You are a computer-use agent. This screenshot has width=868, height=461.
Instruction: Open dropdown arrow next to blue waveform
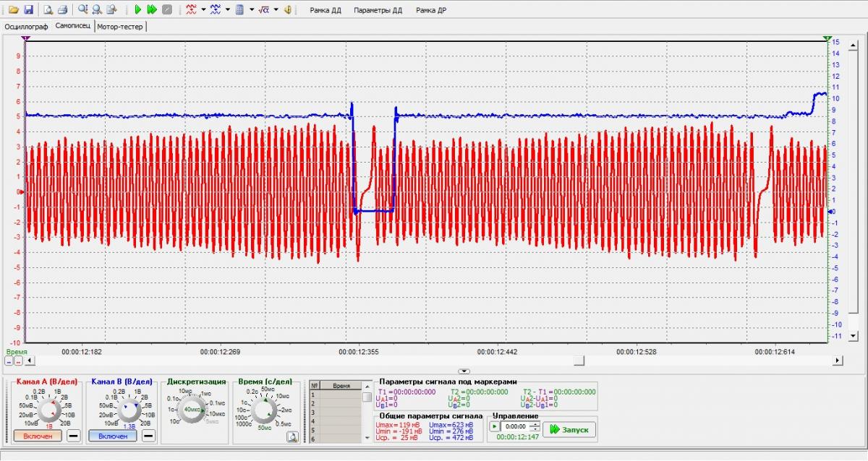coord(228,10)
